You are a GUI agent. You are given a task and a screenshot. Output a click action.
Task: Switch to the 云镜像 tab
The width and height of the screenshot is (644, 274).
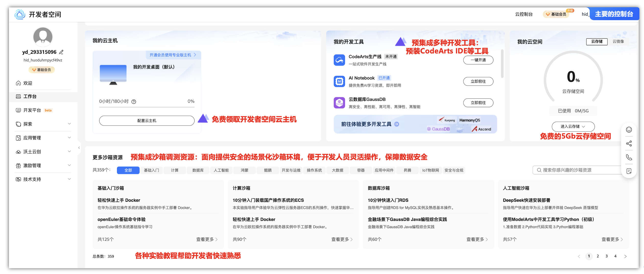click(618, 42)
